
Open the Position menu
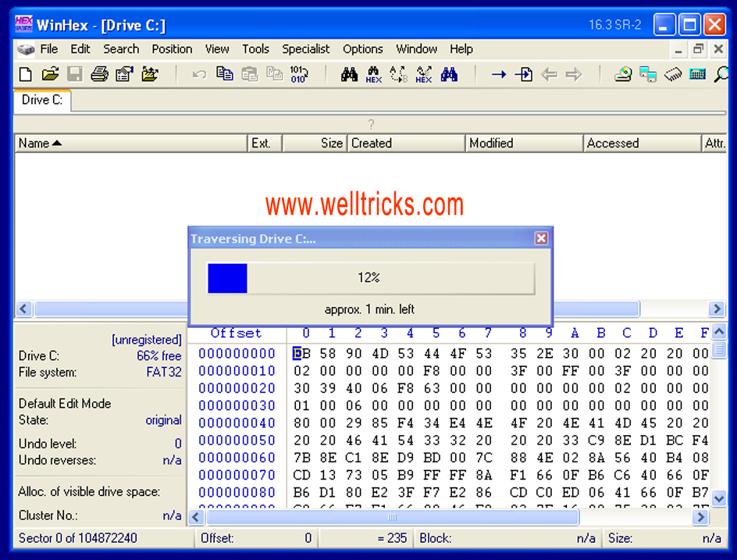tap(172, 49)
